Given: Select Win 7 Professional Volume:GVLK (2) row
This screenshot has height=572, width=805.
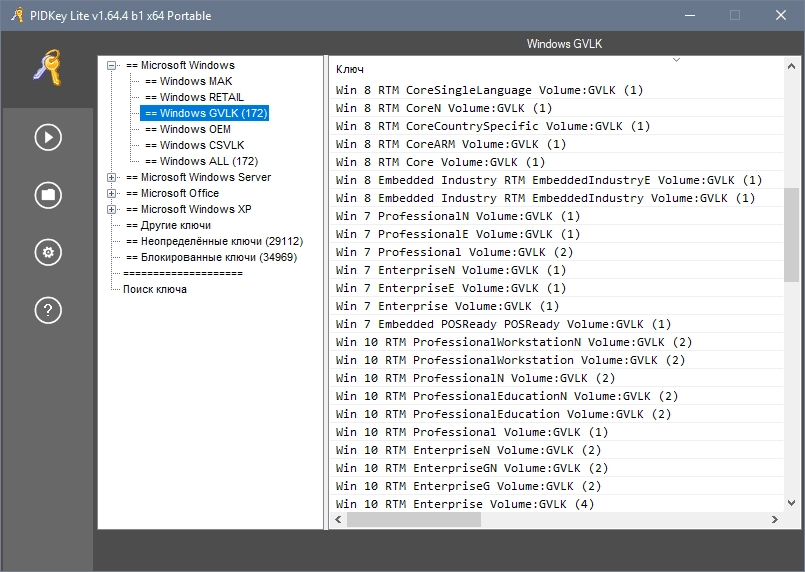Looking at the screenshot, I should [556, 252].
